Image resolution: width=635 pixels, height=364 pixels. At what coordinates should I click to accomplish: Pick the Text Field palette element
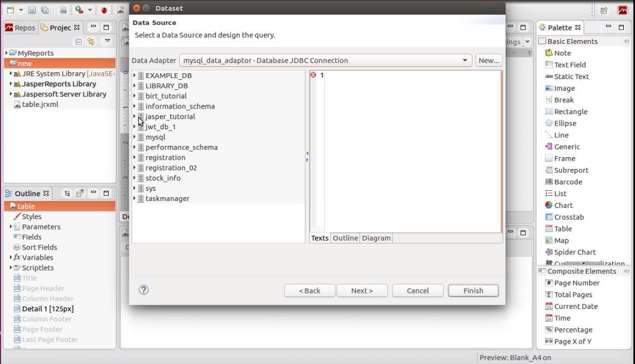point(565,65)
